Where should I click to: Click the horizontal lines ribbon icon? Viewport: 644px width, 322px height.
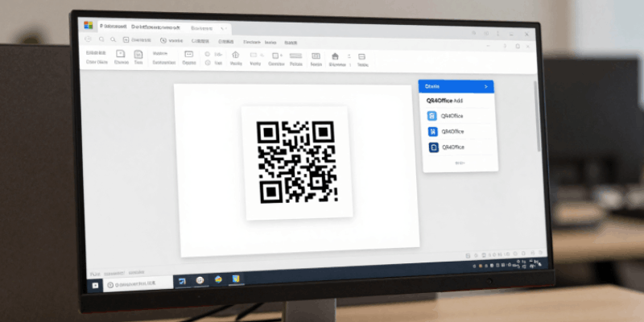click(295, 56)
